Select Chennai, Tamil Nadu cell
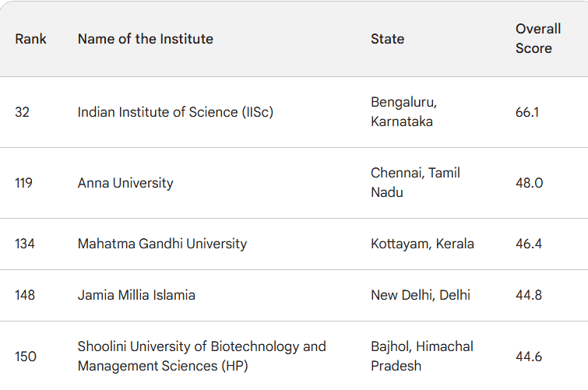588x390 pixels. tap(415, 183)
